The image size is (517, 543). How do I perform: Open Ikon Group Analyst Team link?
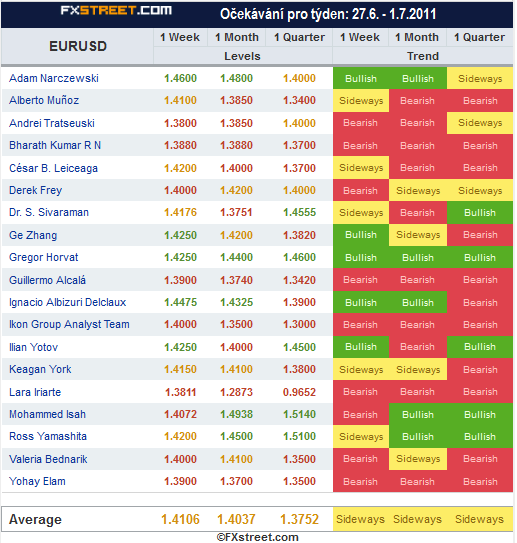(69, 324)
